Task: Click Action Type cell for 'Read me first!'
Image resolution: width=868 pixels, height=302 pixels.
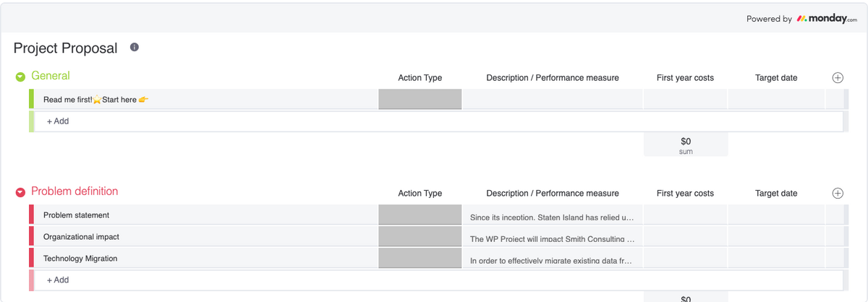Action: pos(420,100)
